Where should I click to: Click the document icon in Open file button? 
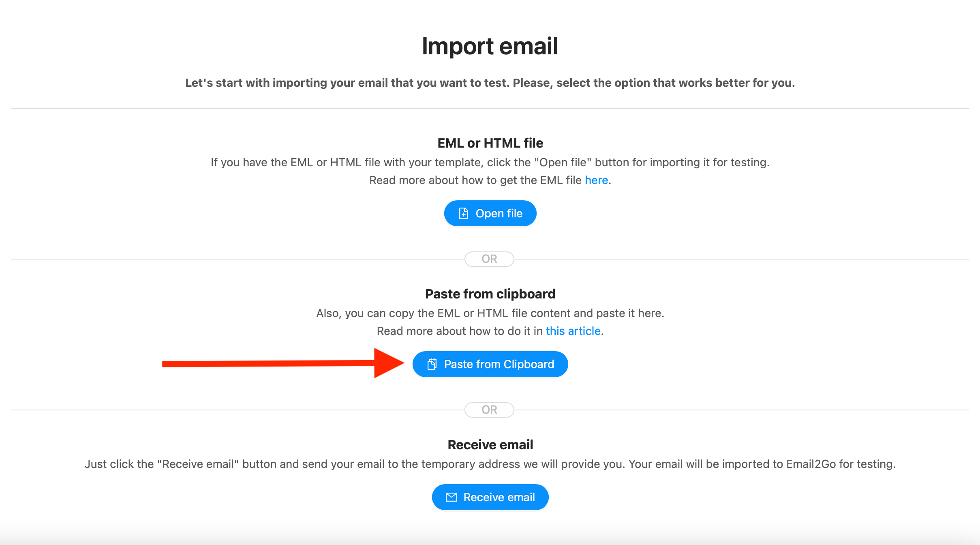463,213
